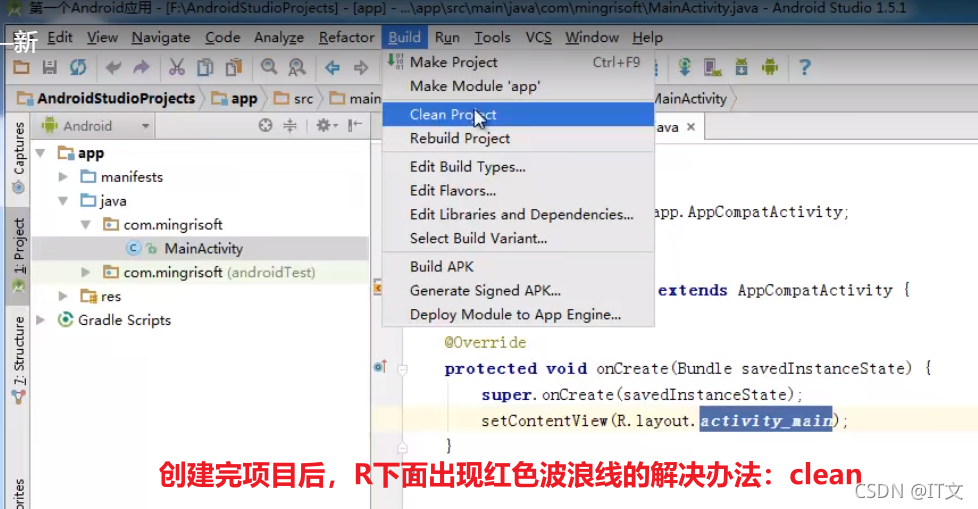Open the Android Device Monitor icon
The width and height of the screenshot is (978, 509).
[770, 67]
